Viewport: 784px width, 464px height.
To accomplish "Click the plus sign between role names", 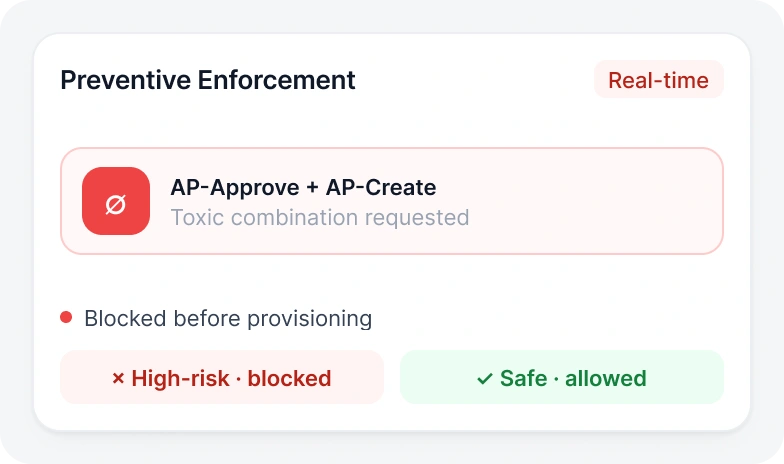I will [x=312, y=188].
